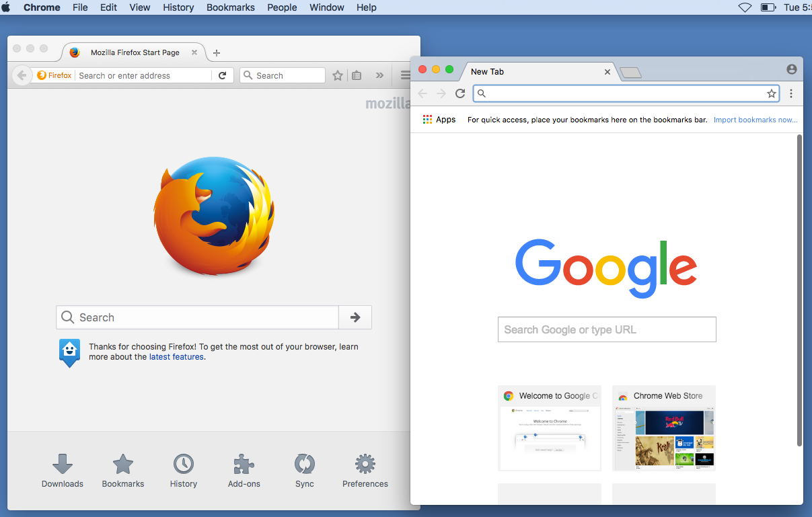Bookmark the page with Chrome's star icon
Screen dimensions: 812x517
coord(771,93)
